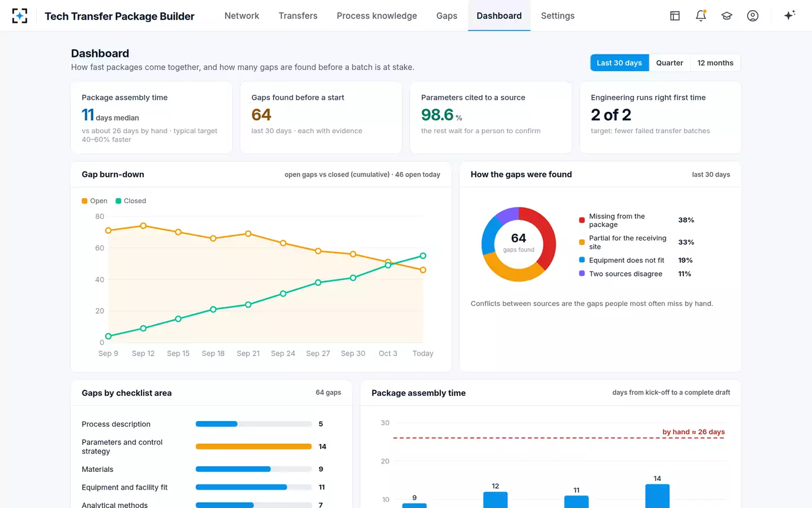Click the blue Equipment does not fit swatch

point(582,260)
